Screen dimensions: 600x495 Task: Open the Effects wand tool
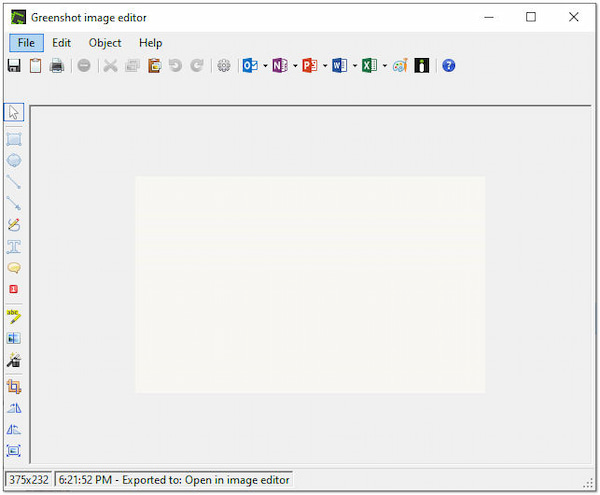[14, 360]
